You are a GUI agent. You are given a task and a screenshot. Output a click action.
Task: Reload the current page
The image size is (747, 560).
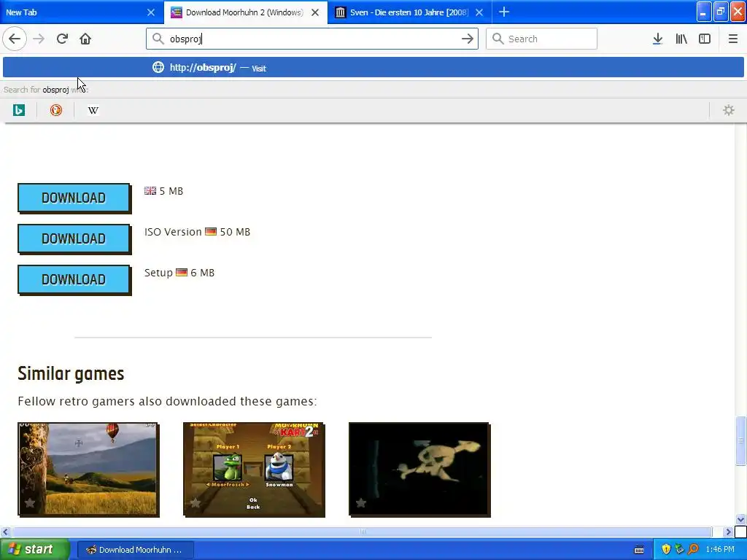62,39
